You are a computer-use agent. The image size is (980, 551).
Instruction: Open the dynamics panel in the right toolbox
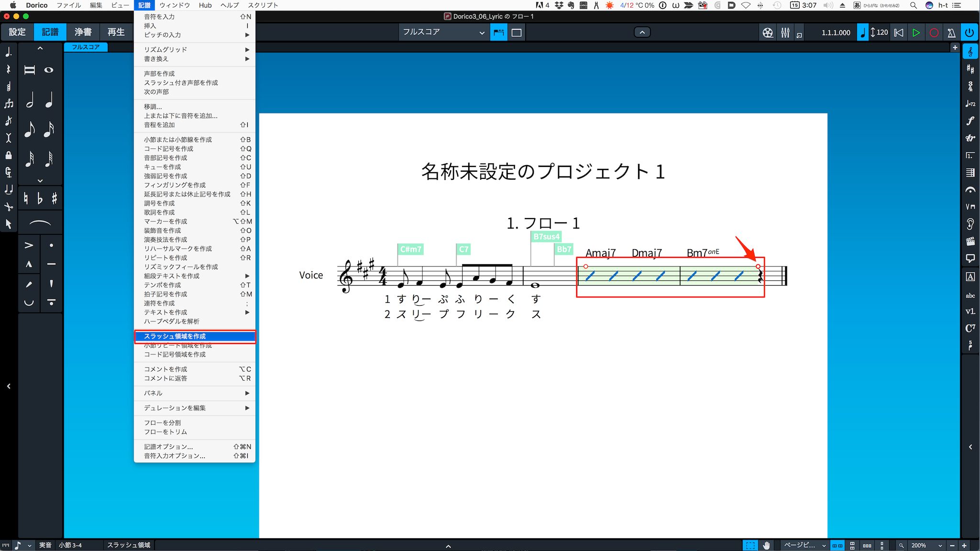(970, 121)
